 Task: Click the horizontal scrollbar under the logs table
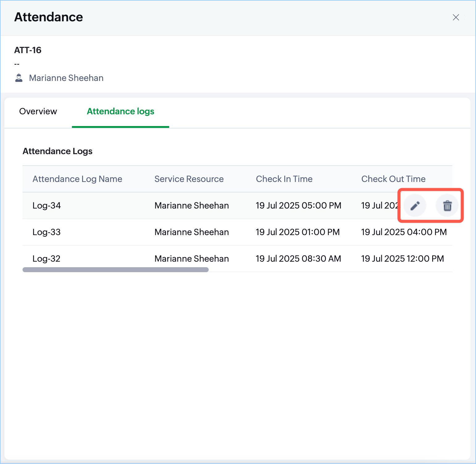[x=115, y=270]
